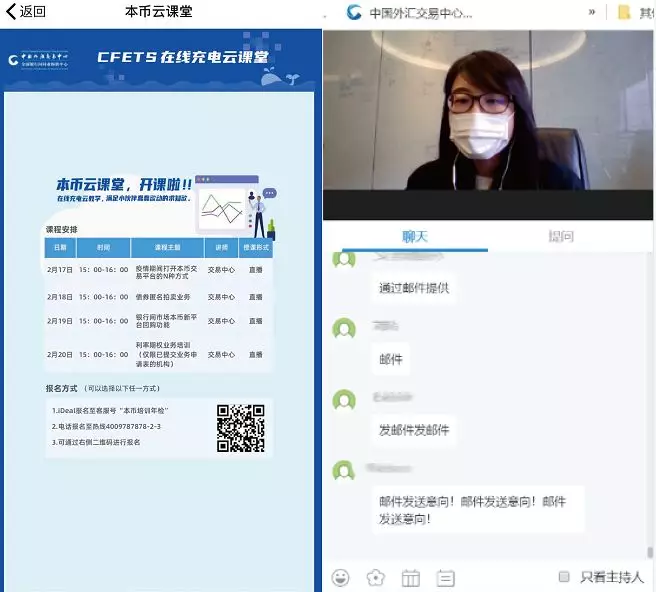
Task: Switch to the 提问 tab
Action: pyautogui.click(x=561, y=236)
